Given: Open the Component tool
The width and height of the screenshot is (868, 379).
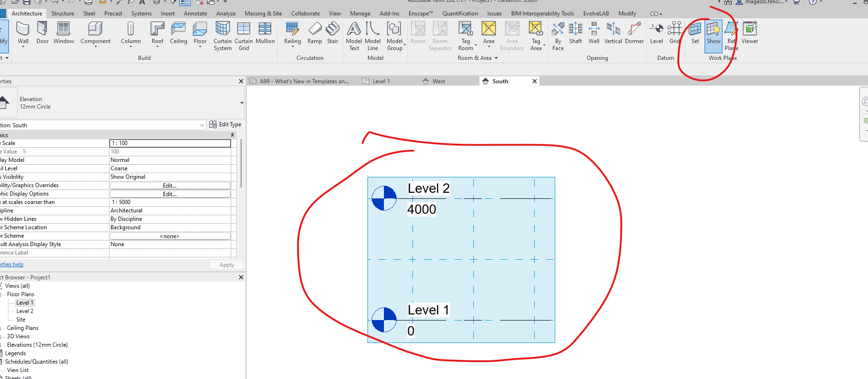Looking at the screenshot, I should 96,34.
